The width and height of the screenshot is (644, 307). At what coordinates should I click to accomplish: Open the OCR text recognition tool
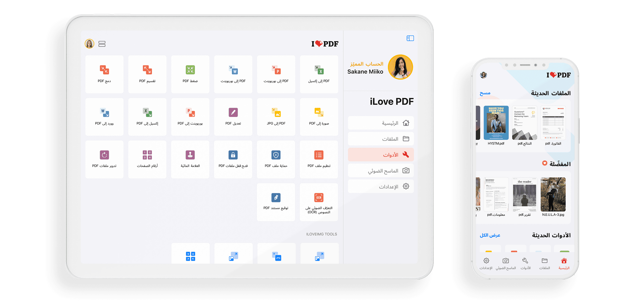coord(319,202)
